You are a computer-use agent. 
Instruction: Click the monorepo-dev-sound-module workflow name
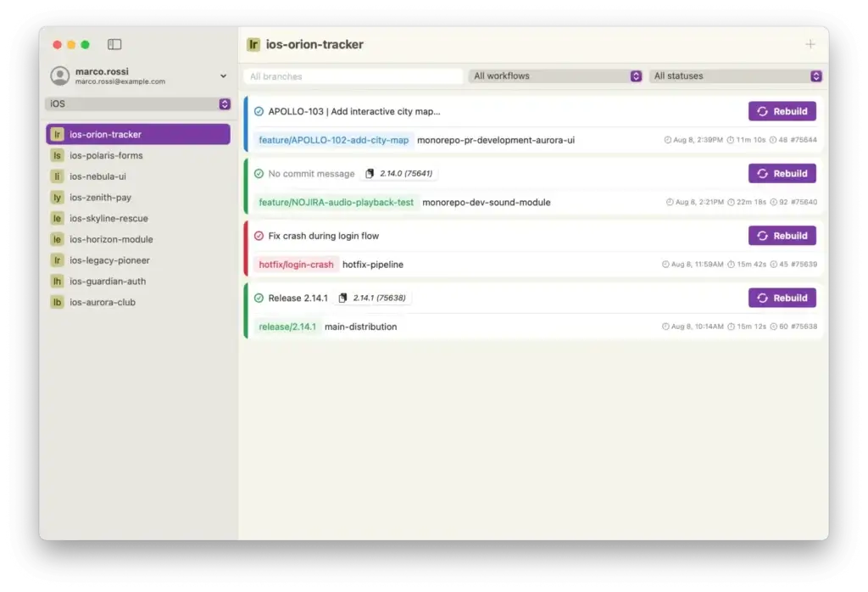(487, 203)
